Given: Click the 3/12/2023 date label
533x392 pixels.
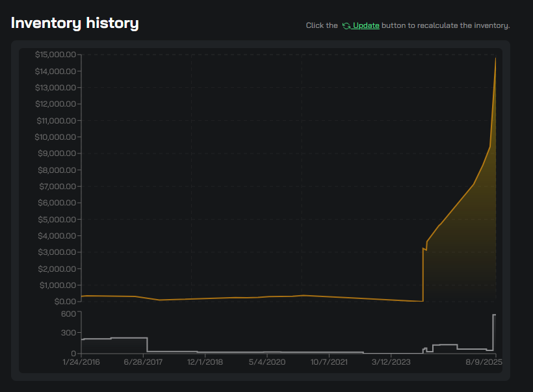Looking at the screenshot, I should pos(391,362).
